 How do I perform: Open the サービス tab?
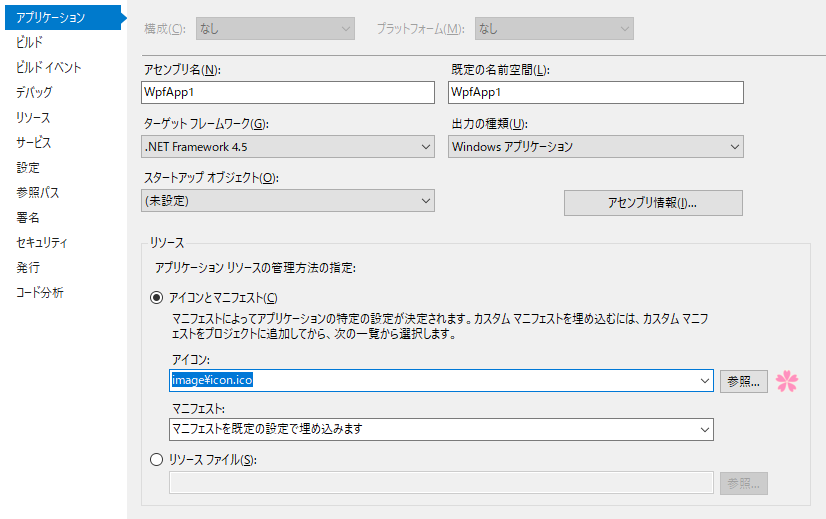pyautogui.click(x=34, y=142)
